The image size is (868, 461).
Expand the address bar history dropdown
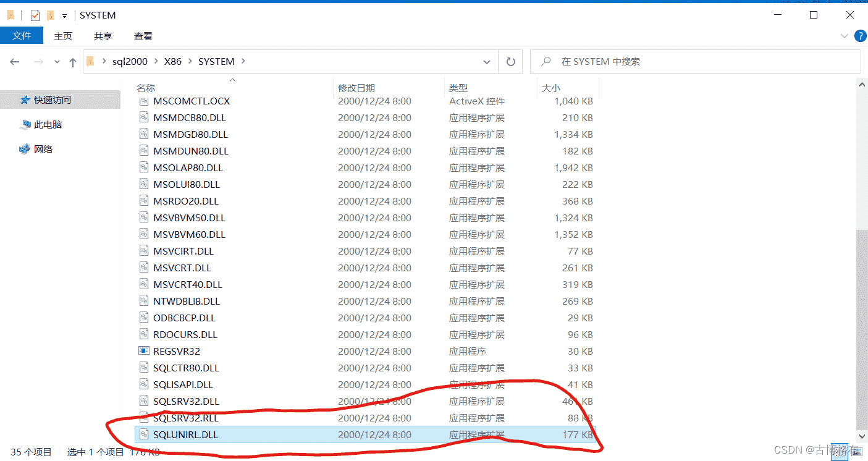pos(487,62)
